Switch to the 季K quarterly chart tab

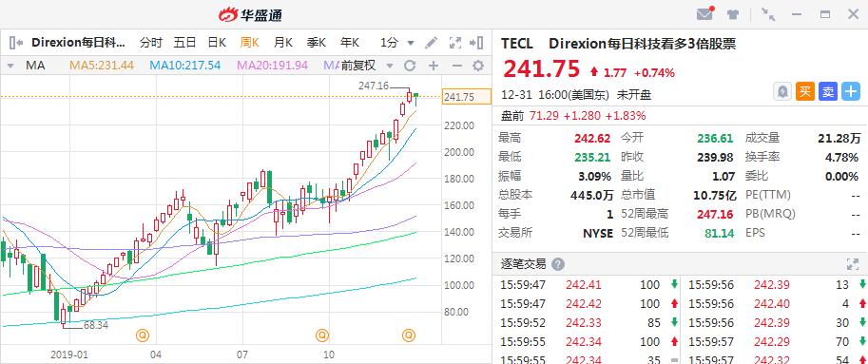316,43
